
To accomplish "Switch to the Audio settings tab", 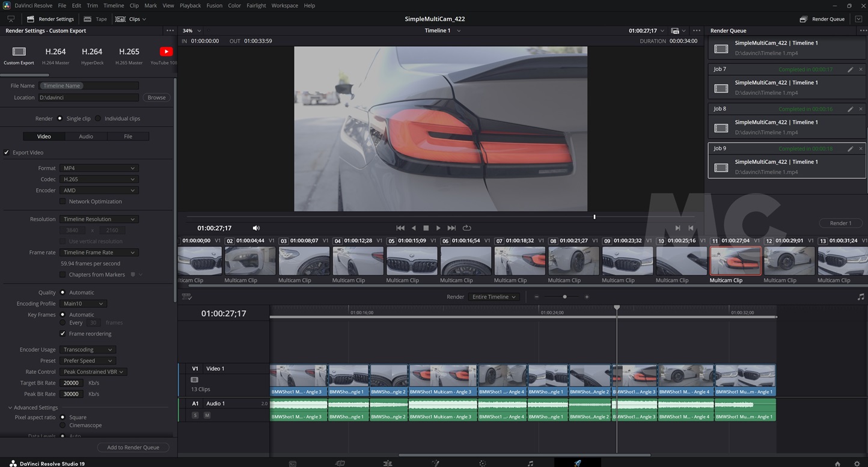I will [x=86, y=136].
